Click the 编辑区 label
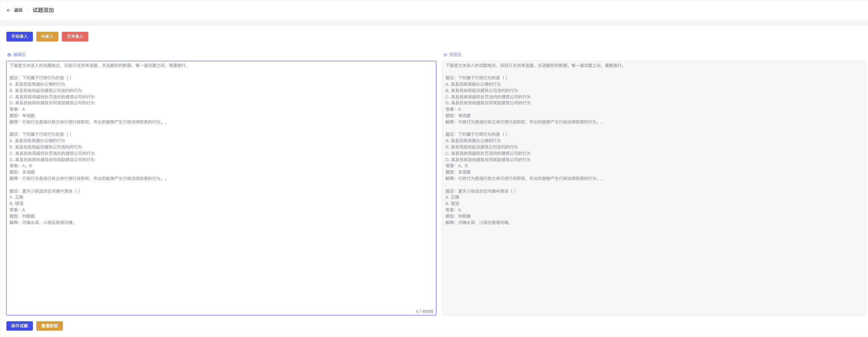Image resolution: width=868 pixels, height=337 pixels. pos(19,55)
